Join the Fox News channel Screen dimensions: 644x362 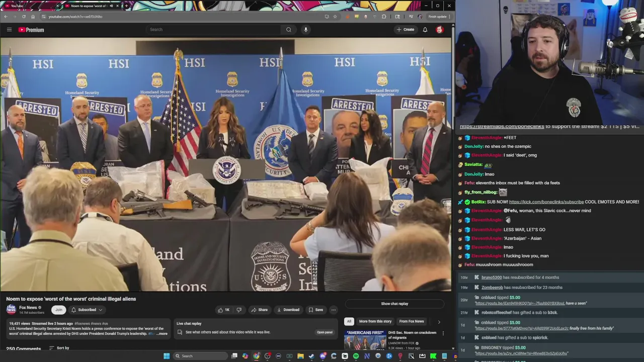tap(59, 310)
